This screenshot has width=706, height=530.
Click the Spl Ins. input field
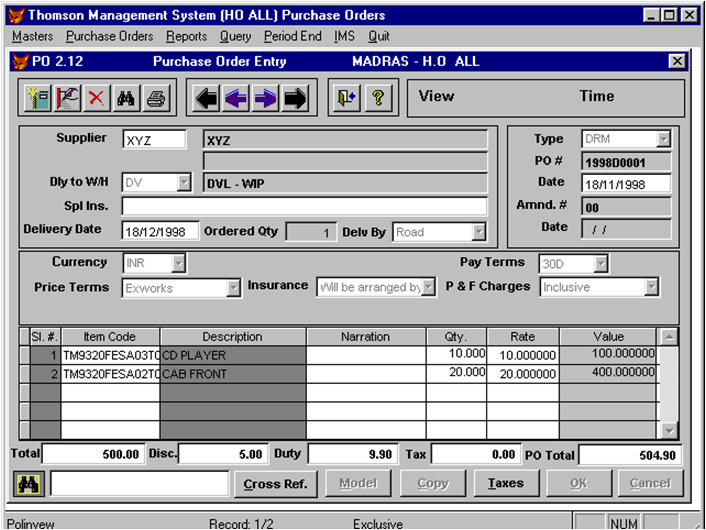(x=304, y=206)
